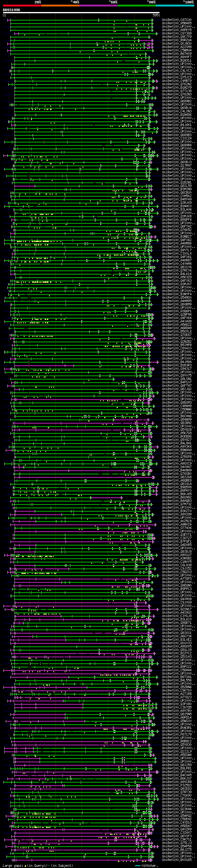
Task: Click the white query sequence bar
Action: tap(81, 13)
